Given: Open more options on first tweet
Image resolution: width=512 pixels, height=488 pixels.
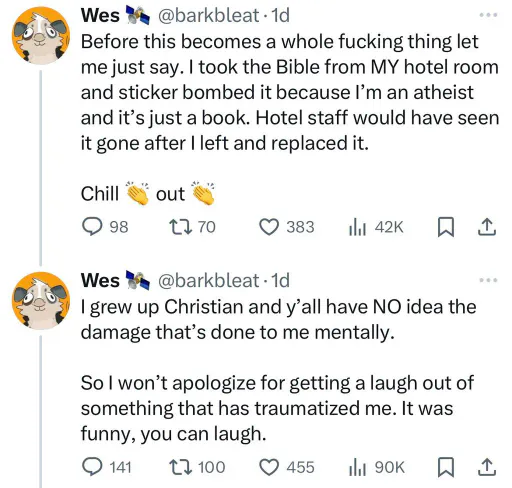Looking at the screenshot, I should [488, 15].
